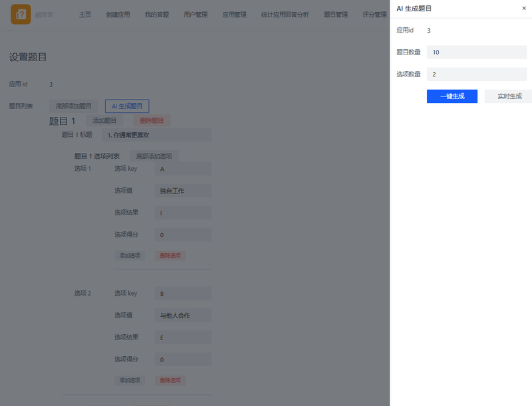
Task: Focus the 选项数量 input field
Action: click(x=476, y=74)
